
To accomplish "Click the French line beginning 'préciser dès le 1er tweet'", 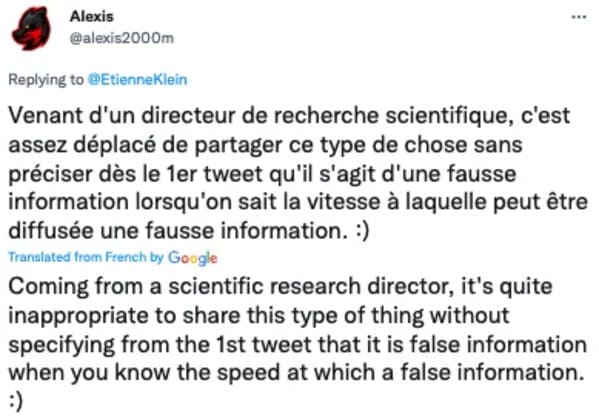I will click(x=262, y=174).
